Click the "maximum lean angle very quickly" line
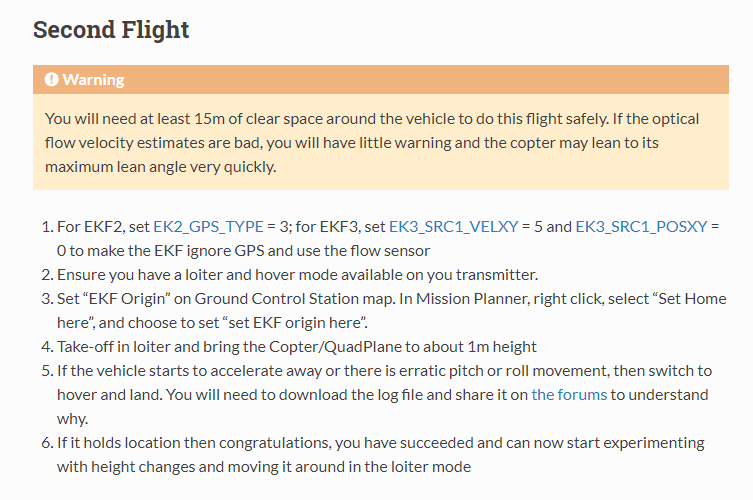The width and height of the screenshot is (753, 500). [x=160, y=167]
